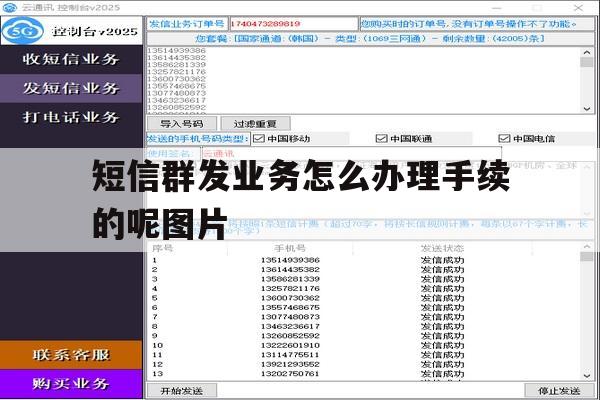
Task: Select table row with 13614435382
Action: 364,269
